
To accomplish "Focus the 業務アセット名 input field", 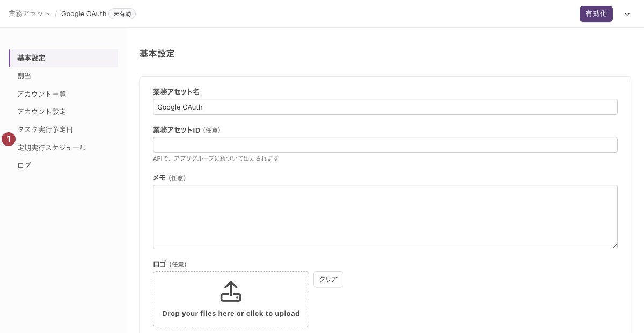I will click(385, 107).
